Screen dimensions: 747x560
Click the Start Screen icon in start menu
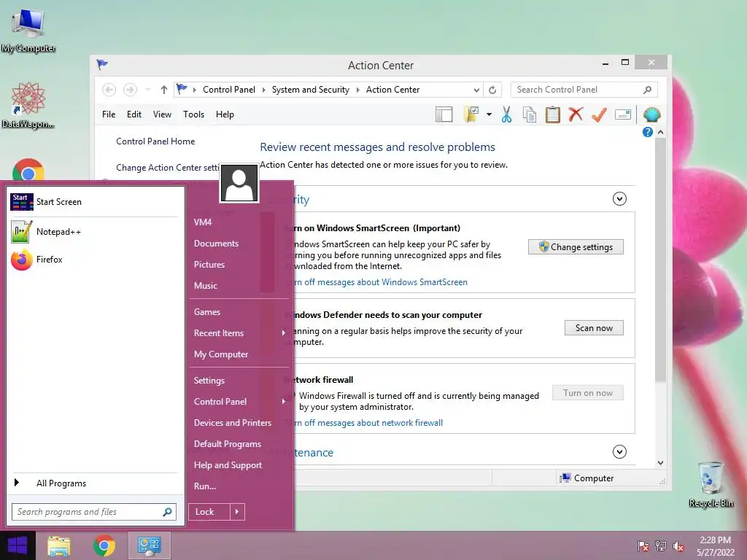pos(22,202)
